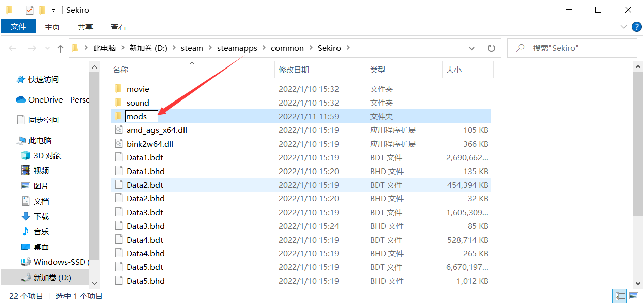
Task: Select the Data4.bhd file name
Action: pos(145,253)
